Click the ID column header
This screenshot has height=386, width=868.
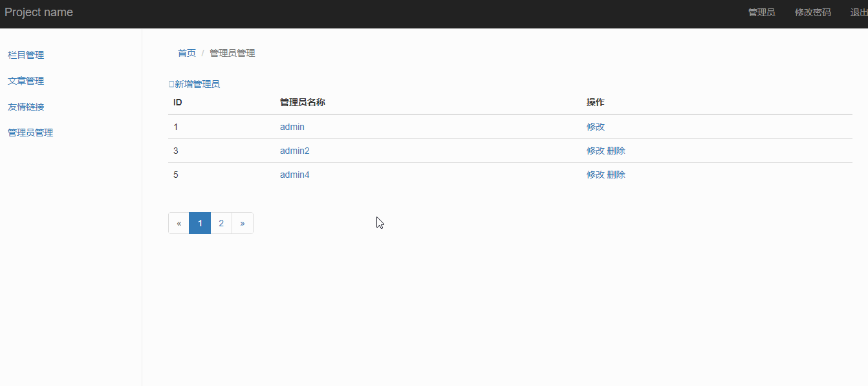(x=178, y=102)
